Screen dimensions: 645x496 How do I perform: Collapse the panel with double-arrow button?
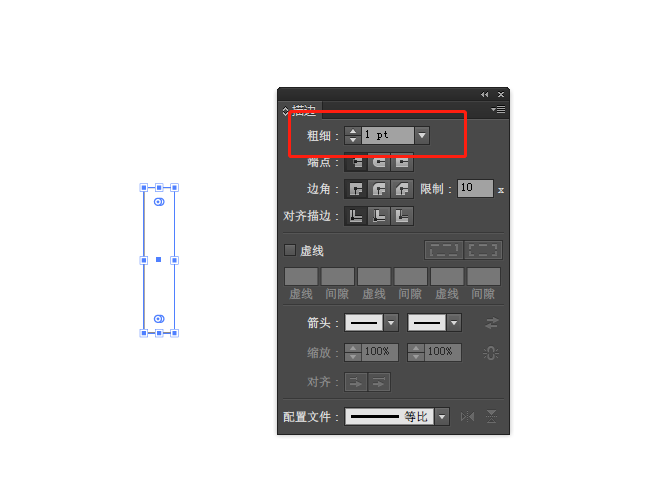point(485,95)
